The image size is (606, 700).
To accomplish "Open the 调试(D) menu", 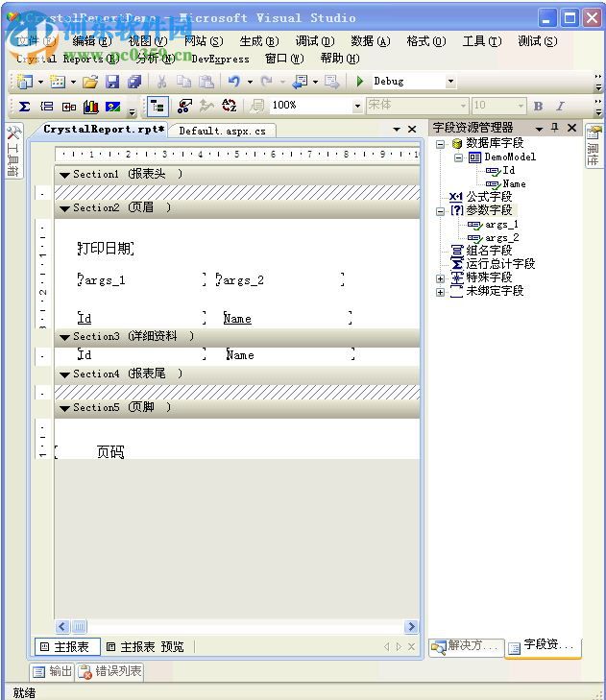I will click(315, 41).
